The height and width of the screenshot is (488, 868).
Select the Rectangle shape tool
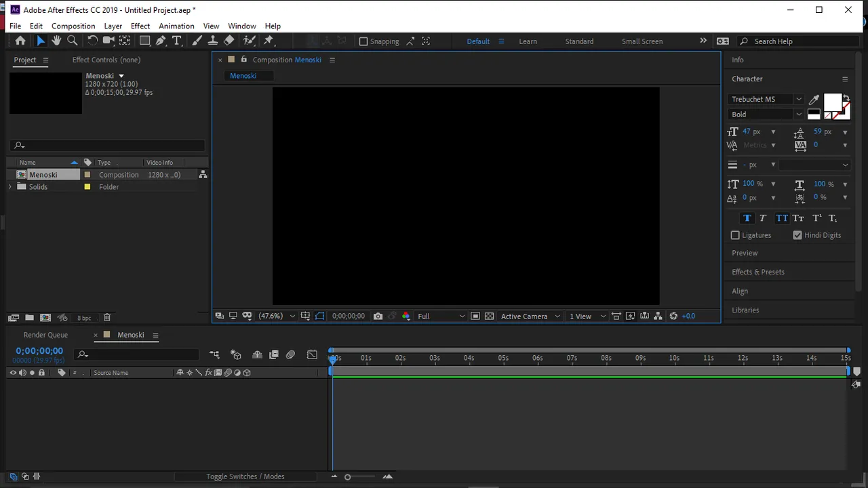coord(144,41)
